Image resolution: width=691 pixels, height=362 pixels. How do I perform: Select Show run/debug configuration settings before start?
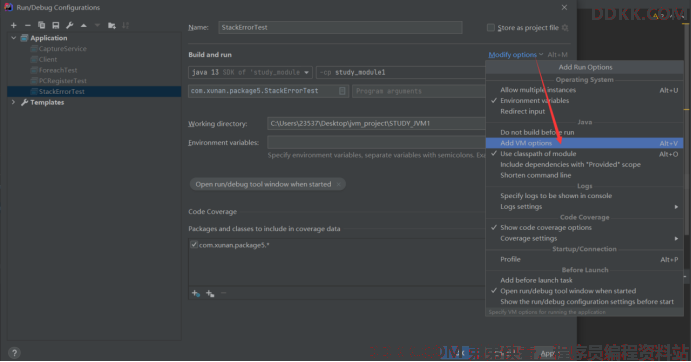(x=584, y=302)
